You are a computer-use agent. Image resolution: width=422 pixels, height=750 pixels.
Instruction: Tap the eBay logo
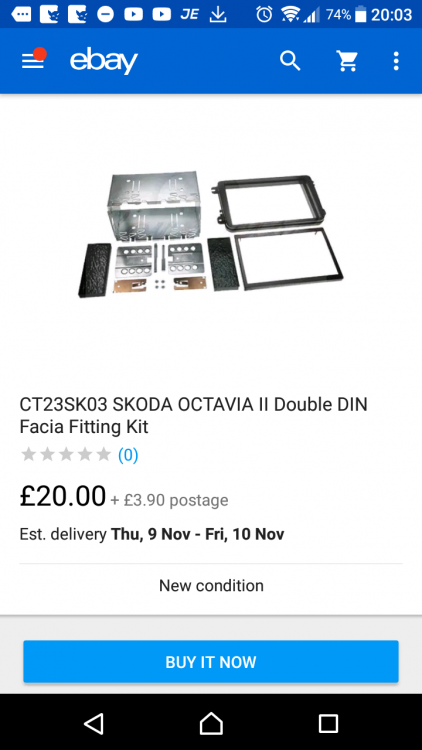(x=104, y=62)
